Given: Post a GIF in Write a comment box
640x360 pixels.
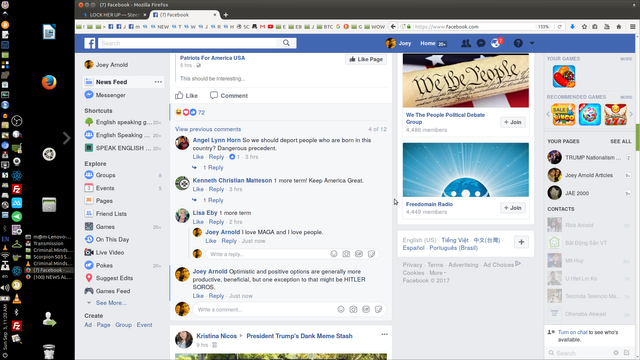Looking at the screenshot, I should pos(366,309).
